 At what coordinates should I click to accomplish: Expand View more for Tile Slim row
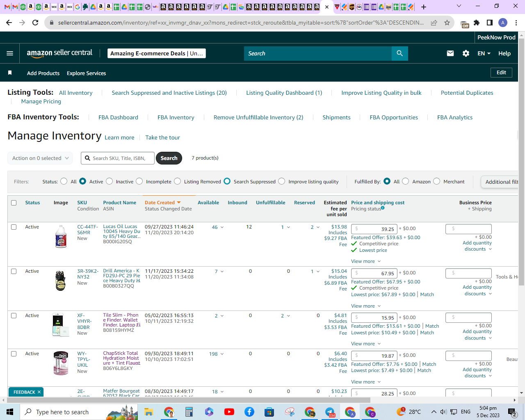click(x=366, y=344)
